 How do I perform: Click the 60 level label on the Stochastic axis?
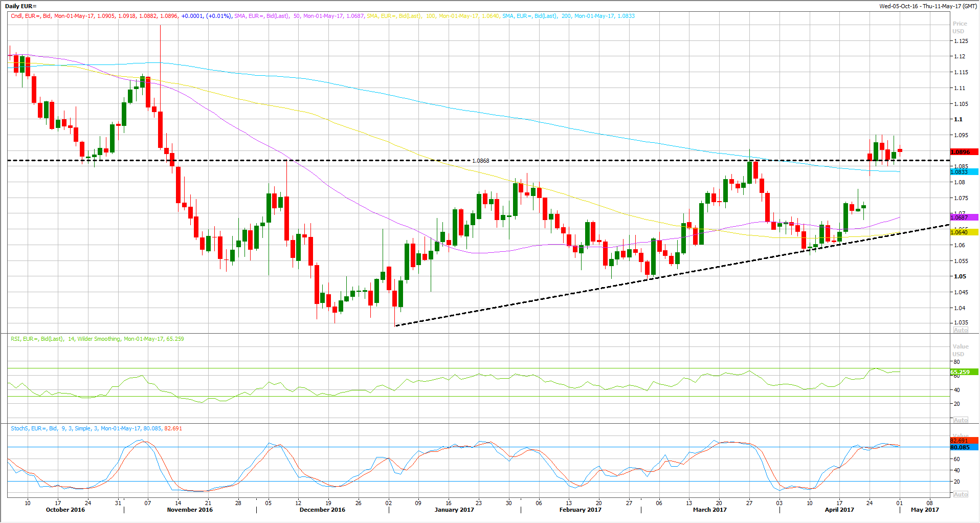point(956,459)
